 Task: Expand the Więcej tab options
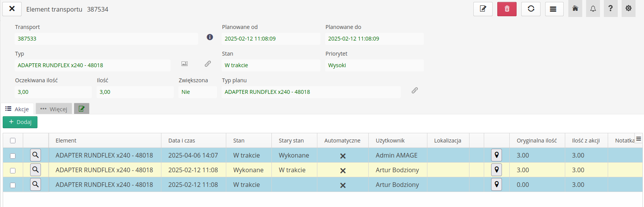54,109
